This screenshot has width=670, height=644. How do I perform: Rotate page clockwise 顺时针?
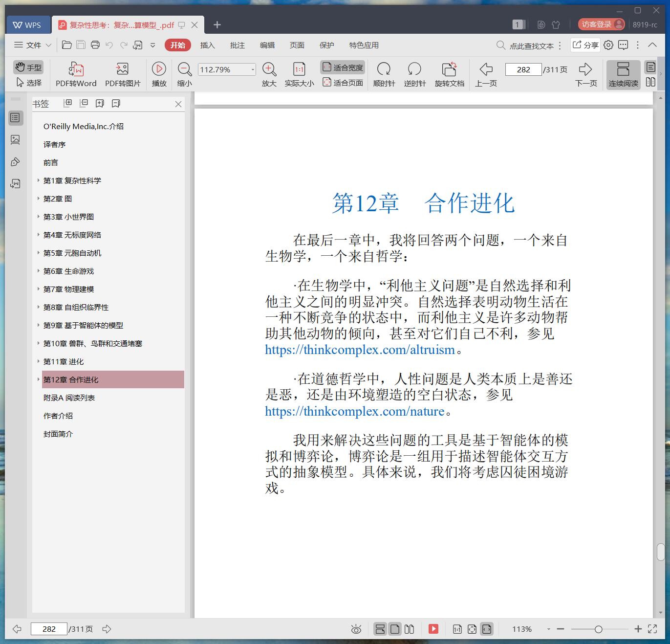point(384,75)
